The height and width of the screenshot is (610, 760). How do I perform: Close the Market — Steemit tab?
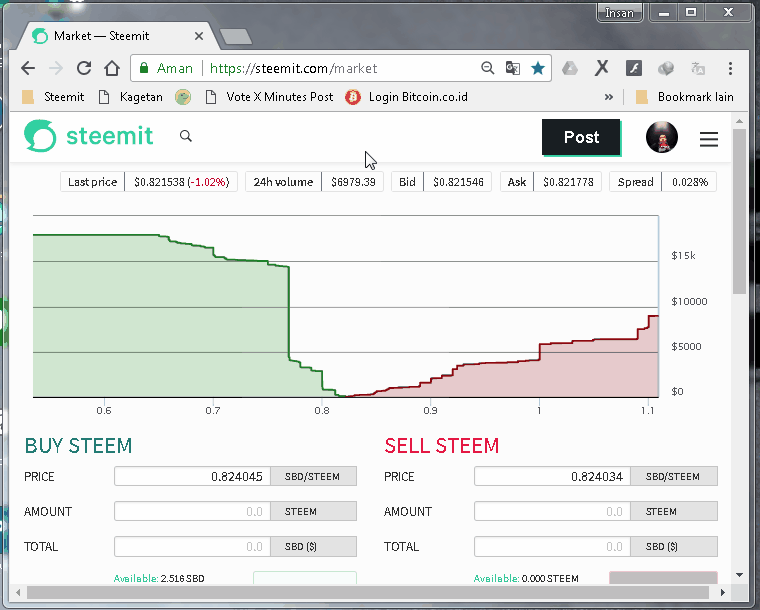[199, 36]
